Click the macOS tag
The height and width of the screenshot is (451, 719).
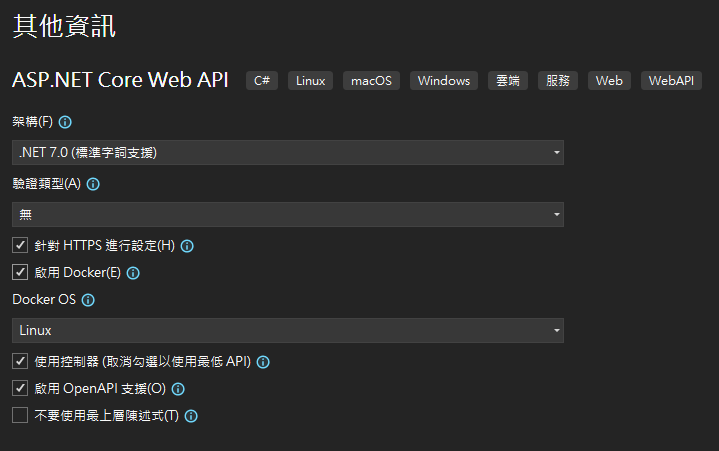(x=371, y=81)
